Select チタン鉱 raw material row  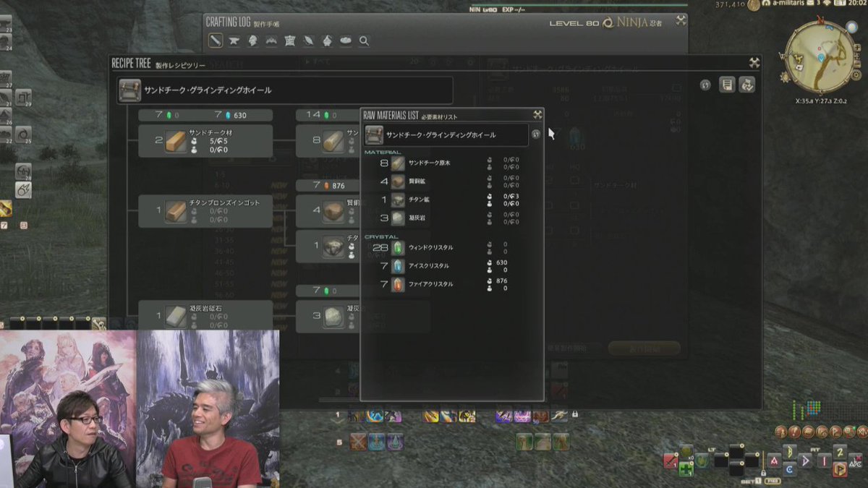[x=453, y=200]
